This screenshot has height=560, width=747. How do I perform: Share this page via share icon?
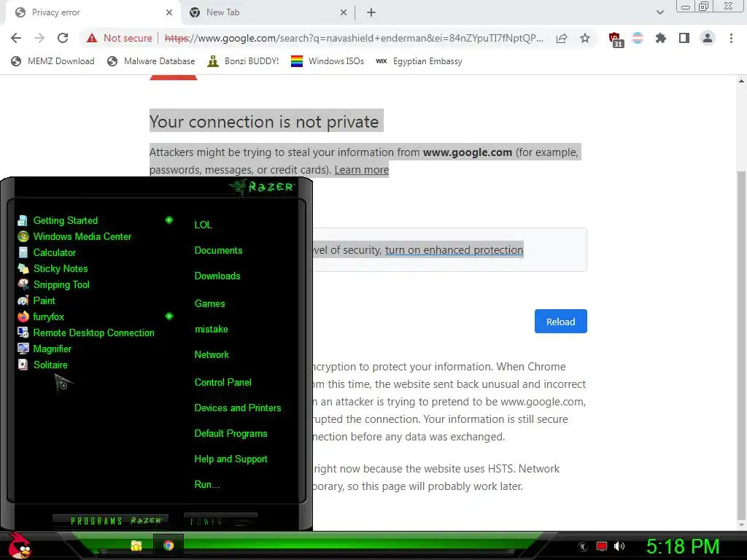562,38
